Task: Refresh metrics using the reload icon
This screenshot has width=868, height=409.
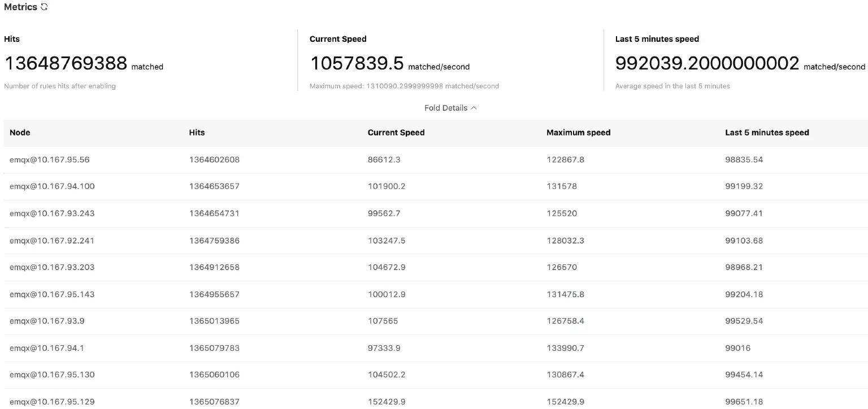Action: [44, 7]
